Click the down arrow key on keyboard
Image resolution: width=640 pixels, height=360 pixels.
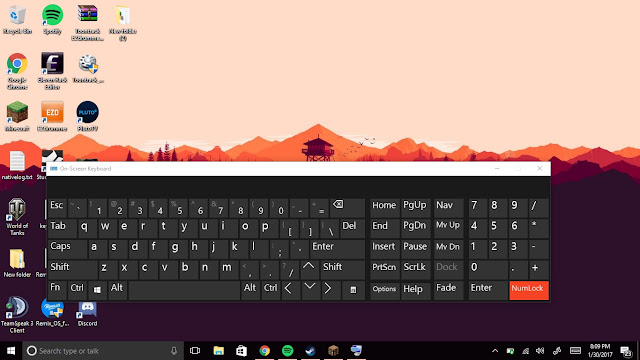tap(310, 290)
